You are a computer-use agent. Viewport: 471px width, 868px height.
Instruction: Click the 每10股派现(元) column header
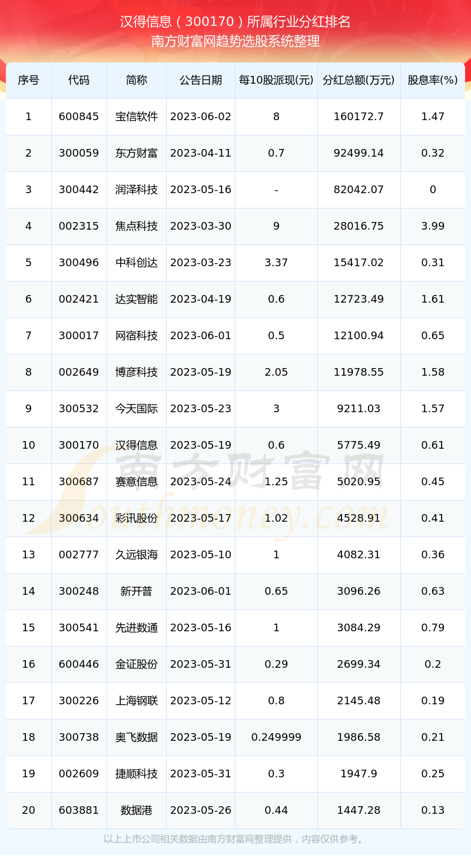[276, 80]
